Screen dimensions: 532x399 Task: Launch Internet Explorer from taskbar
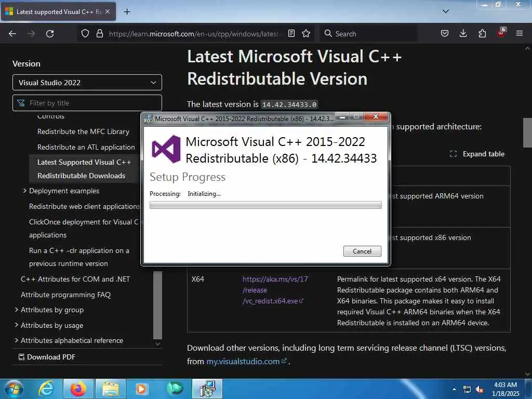(x=46, y=389)
